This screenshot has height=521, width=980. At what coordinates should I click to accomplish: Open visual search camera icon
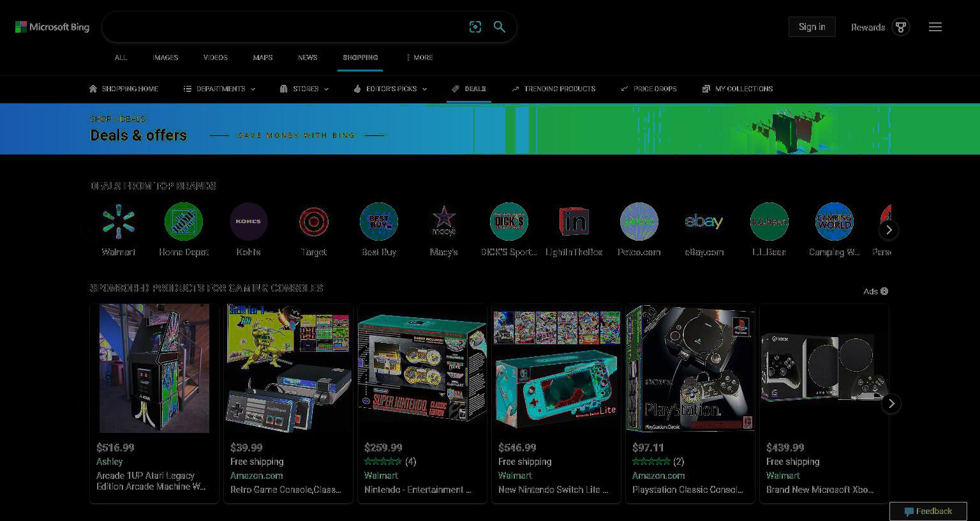pyautogui.click(x=475, y=27)
